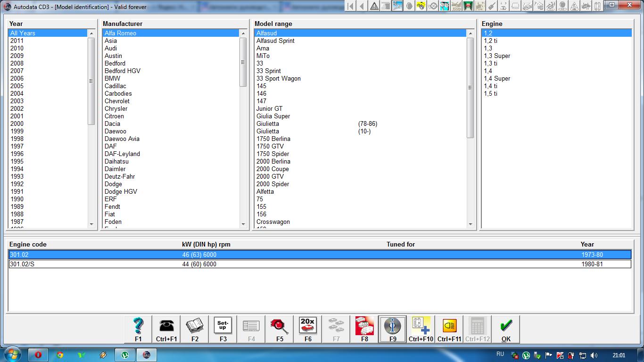Viewport: 644px width, 362px height.
Task: Select engine code row 301.02 1973-80
Action: click(320, 255)
